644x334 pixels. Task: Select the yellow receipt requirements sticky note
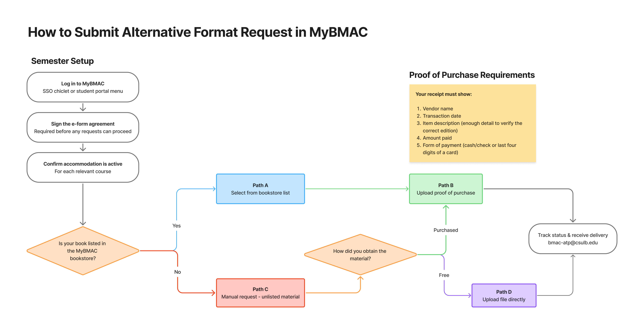(x=473, y=123)
